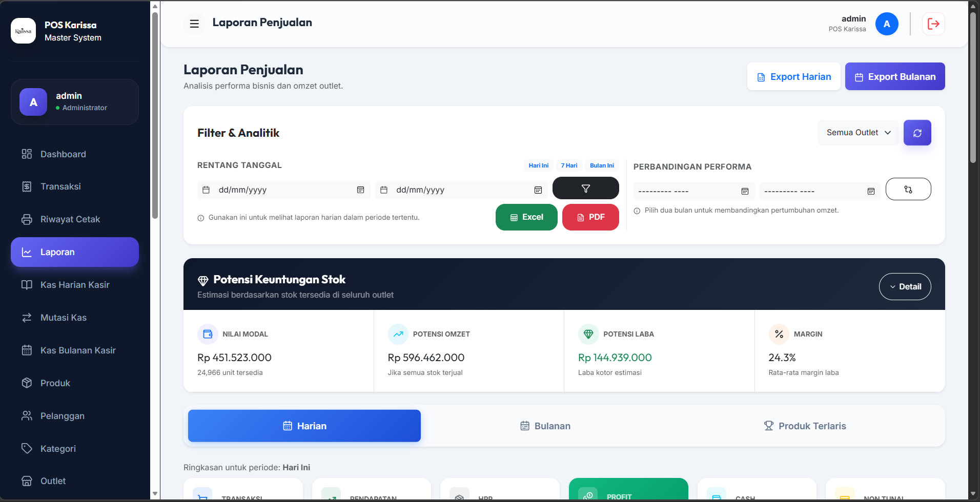Viewport: 980px width, 502px height.
Task: Click the sidebar vertical scrollbar
Action: click(155, 115)
